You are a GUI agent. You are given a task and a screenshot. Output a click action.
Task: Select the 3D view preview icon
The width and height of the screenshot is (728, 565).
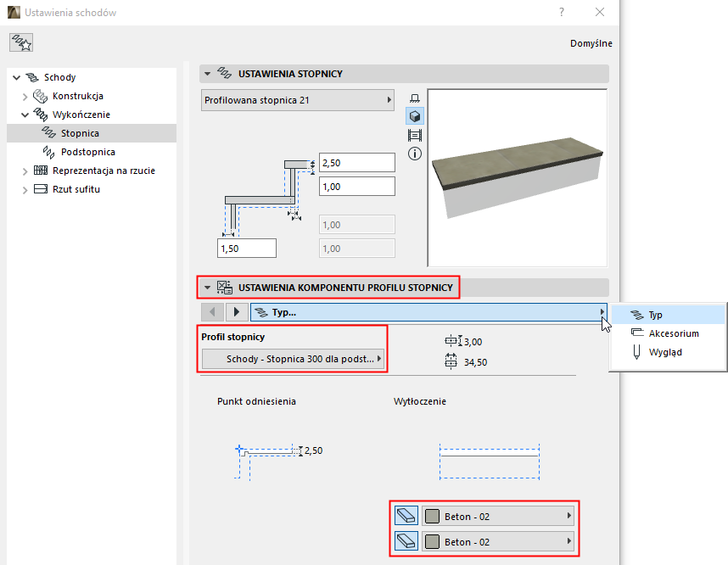click(x=415, y=116)
